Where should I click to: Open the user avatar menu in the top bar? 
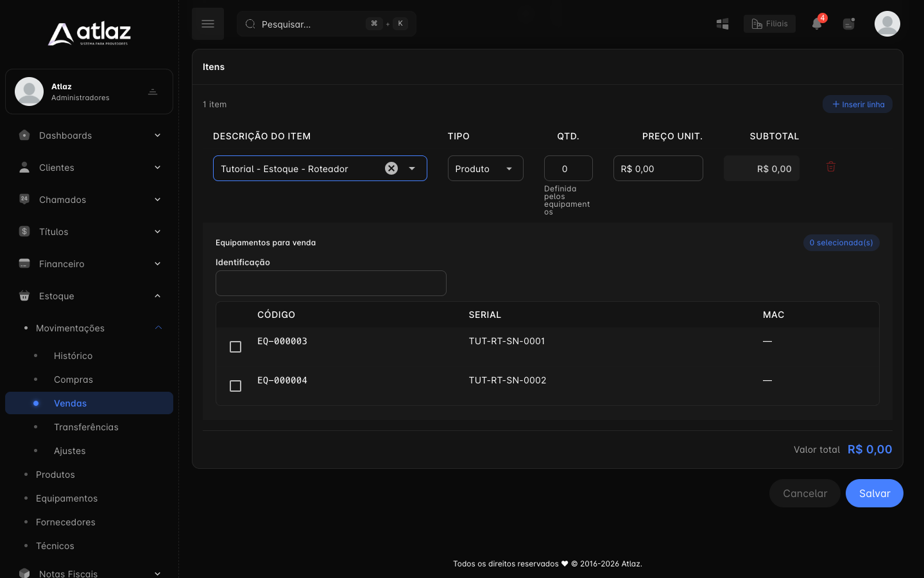pyautogui.click(x=887, y=24)
